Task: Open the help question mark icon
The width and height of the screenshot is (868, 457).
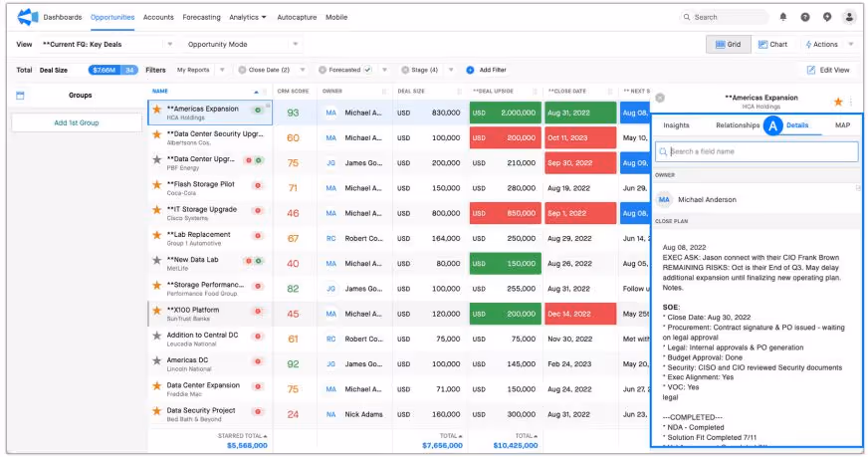Action: pos(805,17)
